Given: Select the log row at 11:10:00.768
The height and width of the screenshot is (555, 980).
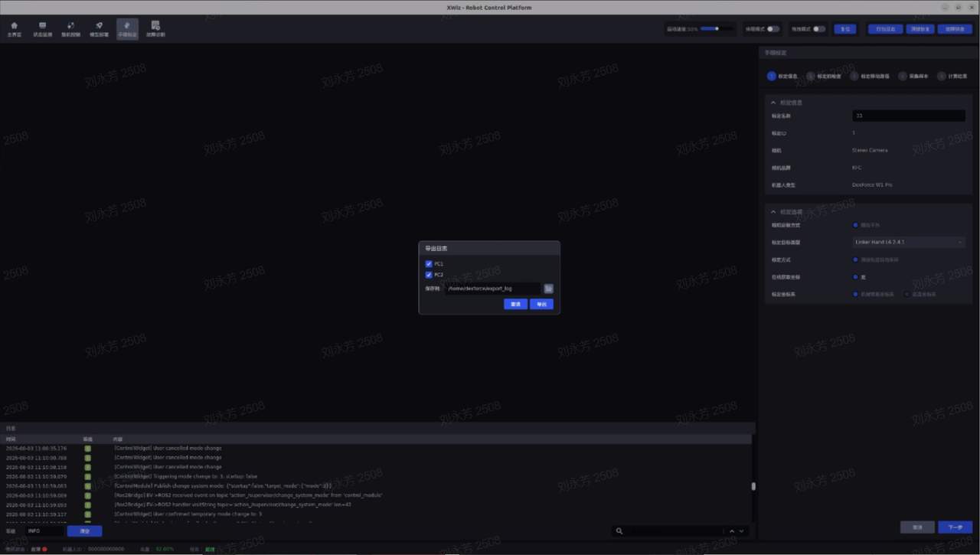Looking at the screenshot, I should [x=375, y=458].
